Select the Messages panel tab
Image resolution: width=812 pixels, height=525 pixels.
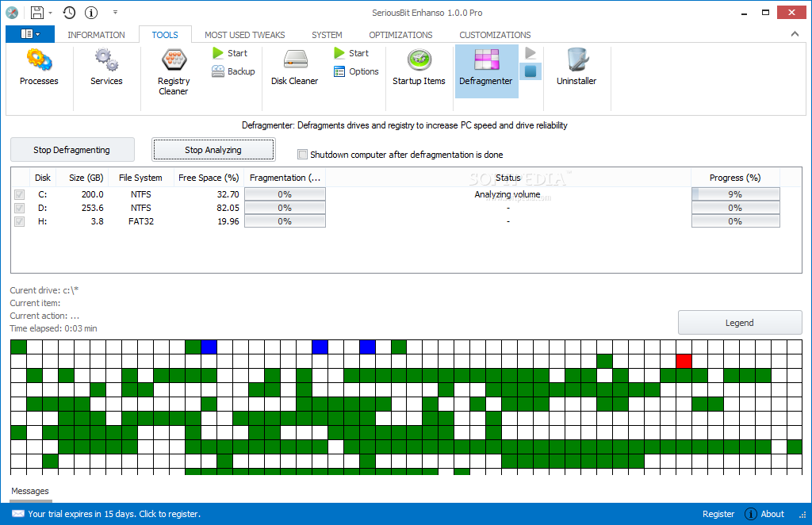pos(30,492)
